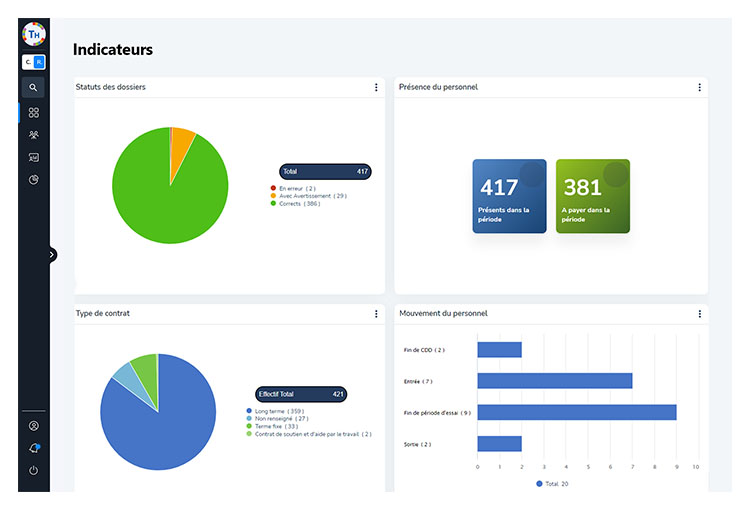Open Présence du personnel options menu

click(x=699, y=88)
